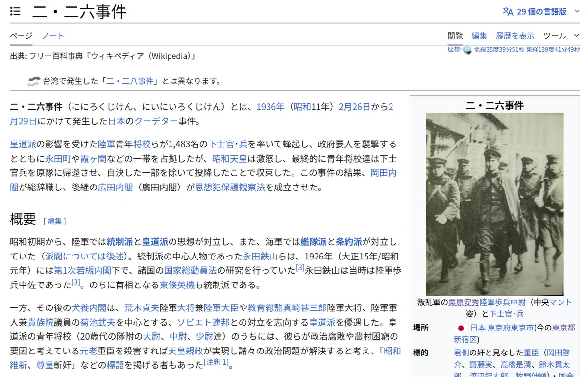Follow the 貴族院 link
Screen dimensions: 588x377
[x=41, y=322]
